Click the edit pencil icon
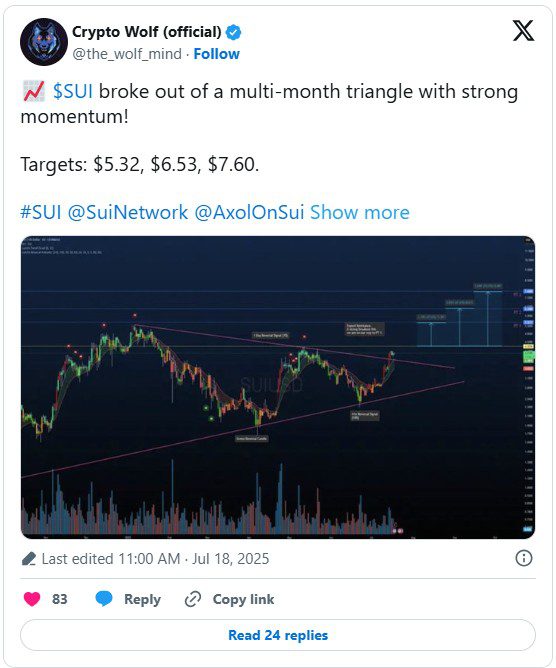The image size is (556, 668). pos(29,559)
